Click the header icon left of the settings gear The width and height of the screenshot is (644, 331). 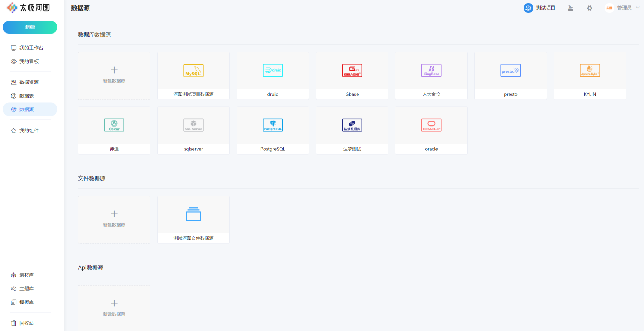click(571, 8)
